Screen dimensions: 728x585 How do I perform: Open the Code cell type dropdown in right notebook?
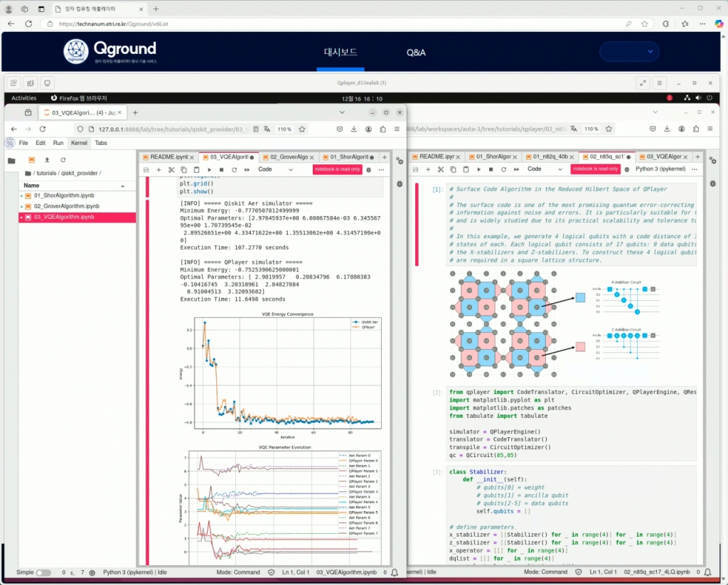click(x=545, y=169)
